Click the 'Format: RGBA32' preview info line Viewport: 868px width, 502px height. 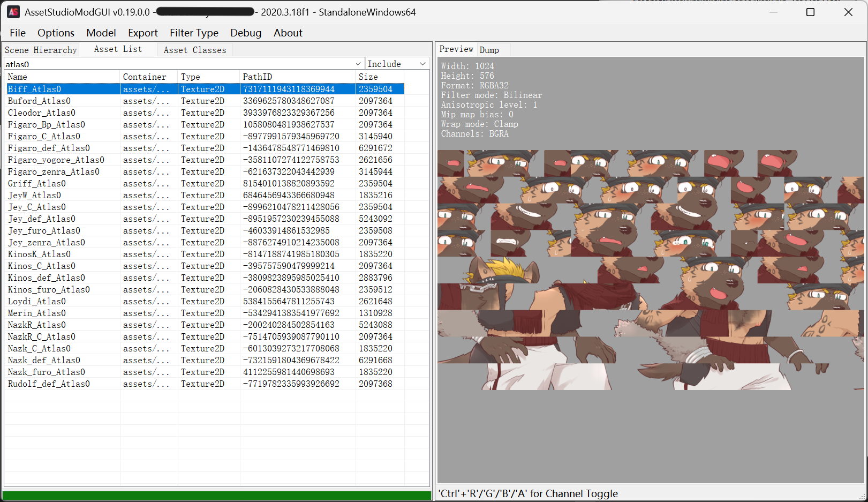pyautogui.click(x=474, y=85)
